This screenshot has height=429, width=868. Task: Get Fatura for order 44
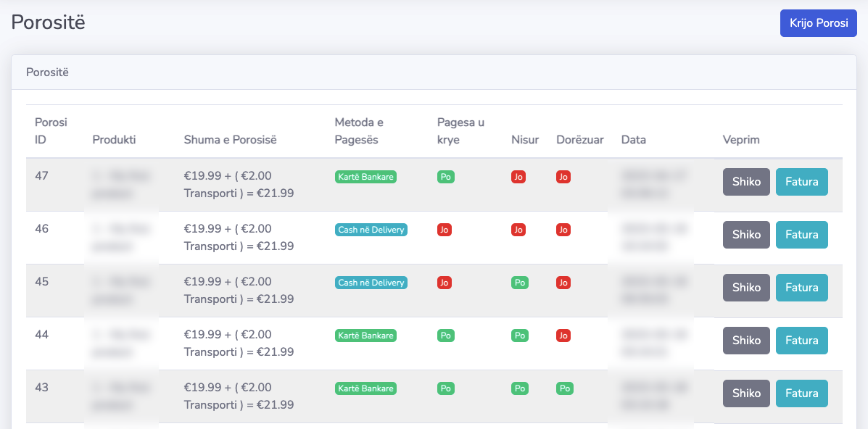(x=801, y=341)
